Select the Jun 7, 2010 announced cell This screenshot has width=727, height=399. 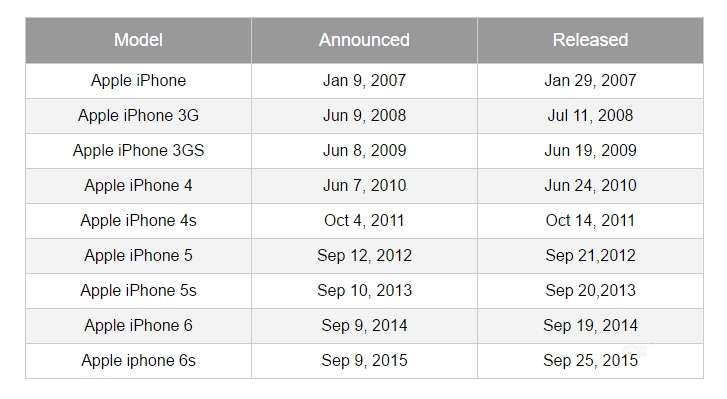point(364,186)
